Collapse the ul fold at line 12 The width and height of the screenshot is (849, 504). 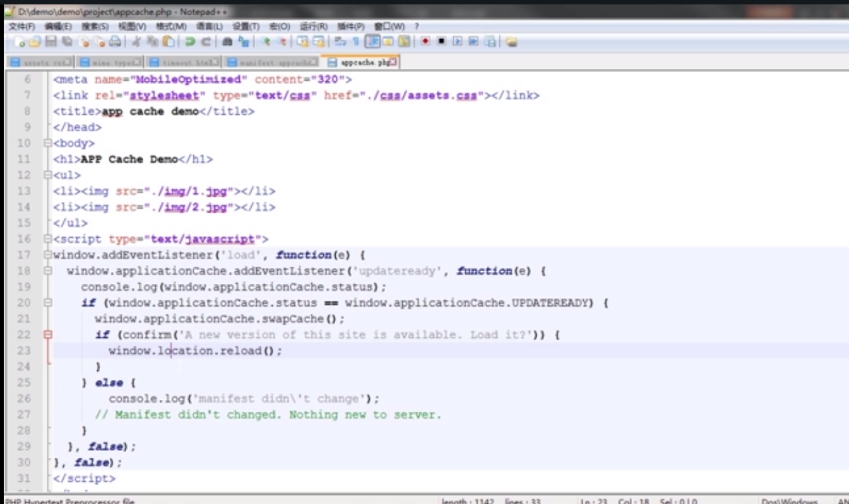(x=48, y=175)
